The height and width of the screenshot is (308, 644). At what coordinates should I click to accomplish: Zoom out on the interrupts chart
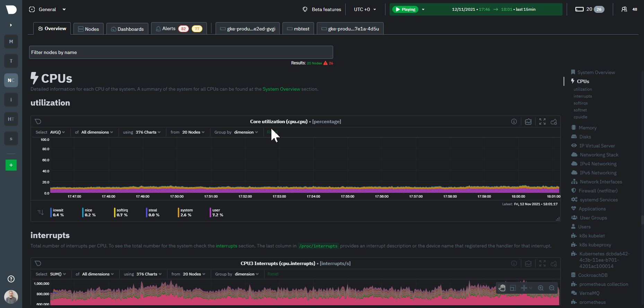tap(552, 288)
